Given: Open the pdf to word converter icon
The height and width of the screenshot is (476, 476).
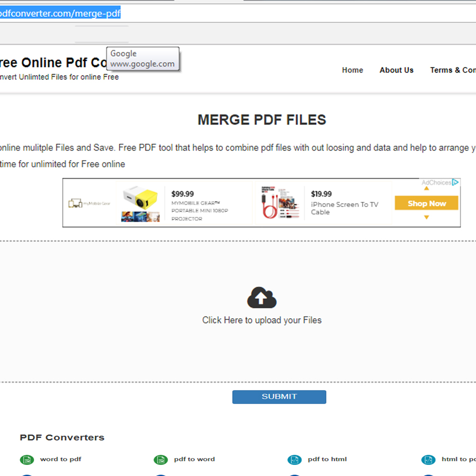Looking at the screenshot, I should 161,459.
